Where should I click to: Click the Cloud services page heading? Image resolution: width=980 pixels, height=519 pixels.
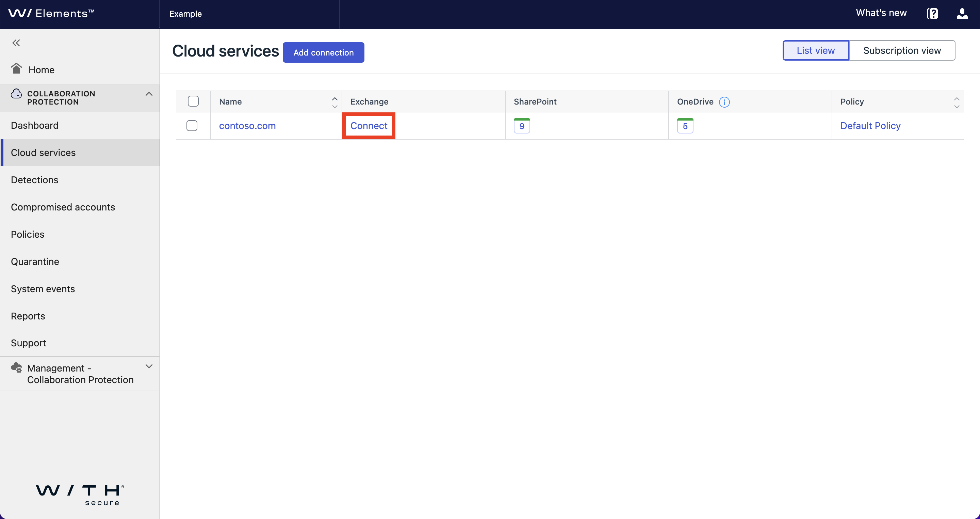(225, 51)
